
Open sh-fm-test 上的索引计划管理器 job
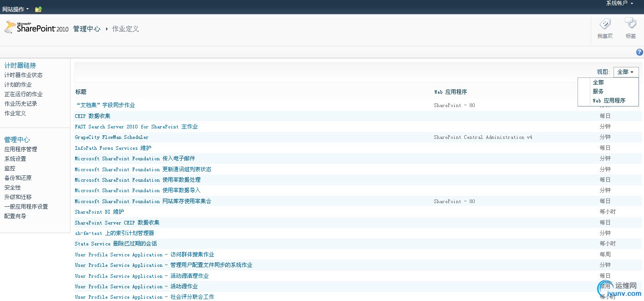point(114,233)
